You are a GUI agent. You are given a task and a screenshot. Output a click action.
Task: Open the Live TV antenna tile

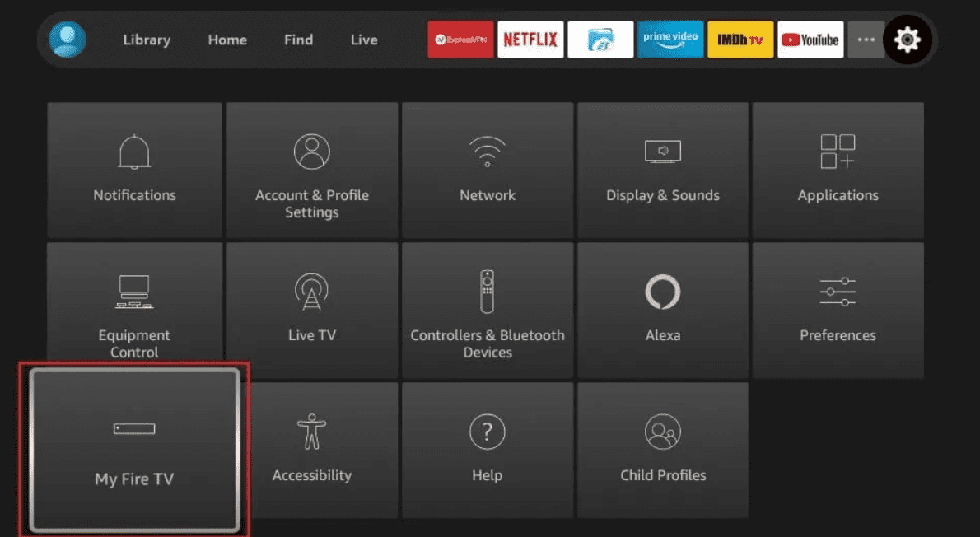(x=312, y=310)
